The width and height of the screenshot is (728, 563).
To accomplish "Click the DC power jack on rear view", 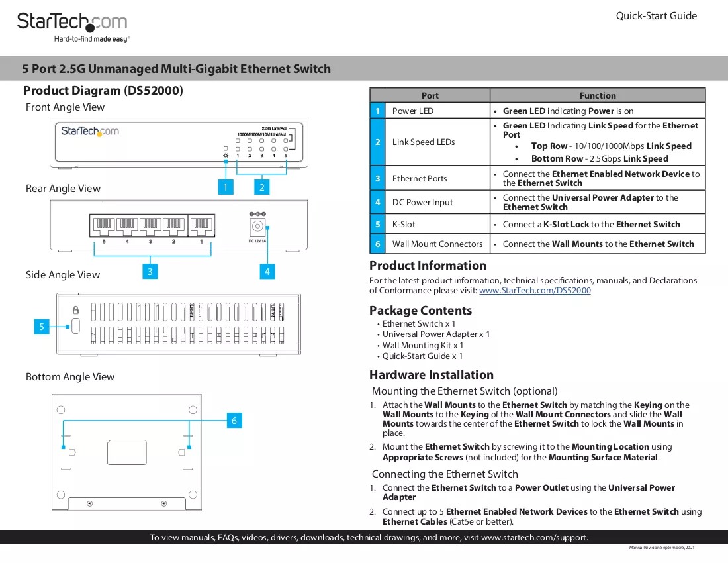I will 257,227.
